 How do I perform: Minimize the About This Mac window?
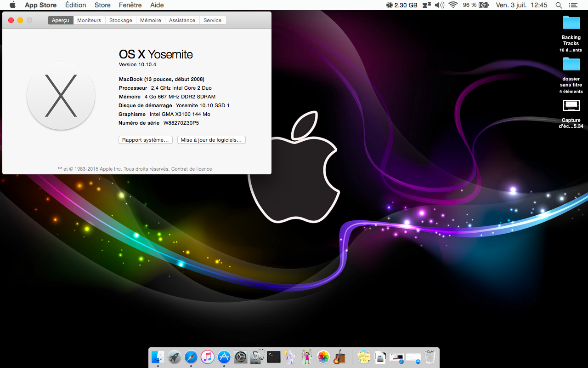(x=20, y=20)
